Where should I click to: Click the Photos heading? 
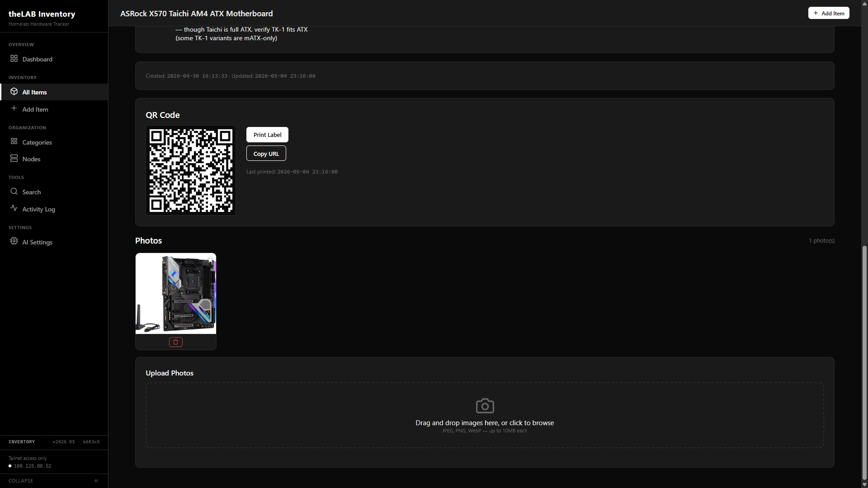click(x=148, y=241)
